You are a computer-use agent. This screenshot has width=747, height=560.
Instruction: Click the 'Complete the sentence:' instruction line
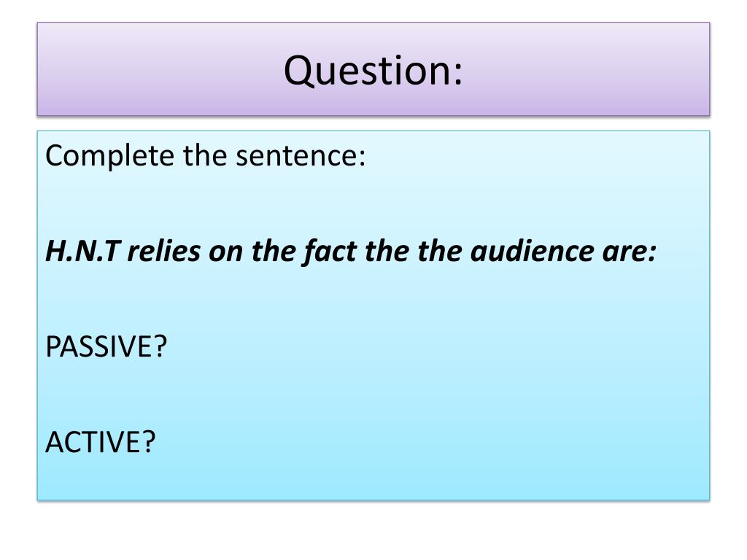point(205,156)
